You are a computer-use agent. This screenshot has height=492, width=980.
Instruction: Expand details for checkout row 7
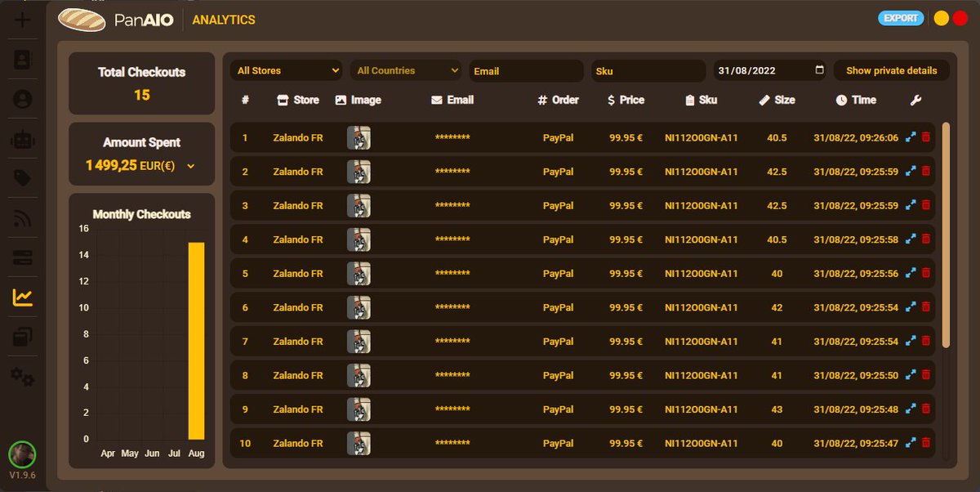(x=911, y=341)
